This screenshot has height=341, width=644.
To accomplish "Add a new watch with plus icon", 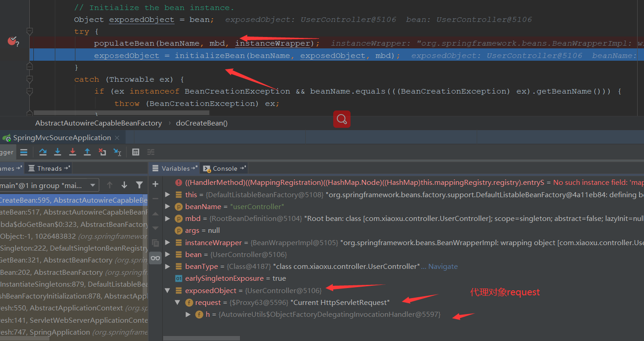I will 155,184.
